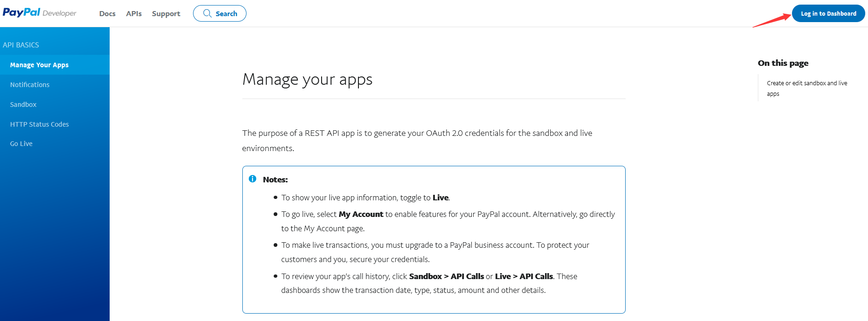Click the On this page heading
868x321 pixels.
point(783,63)
